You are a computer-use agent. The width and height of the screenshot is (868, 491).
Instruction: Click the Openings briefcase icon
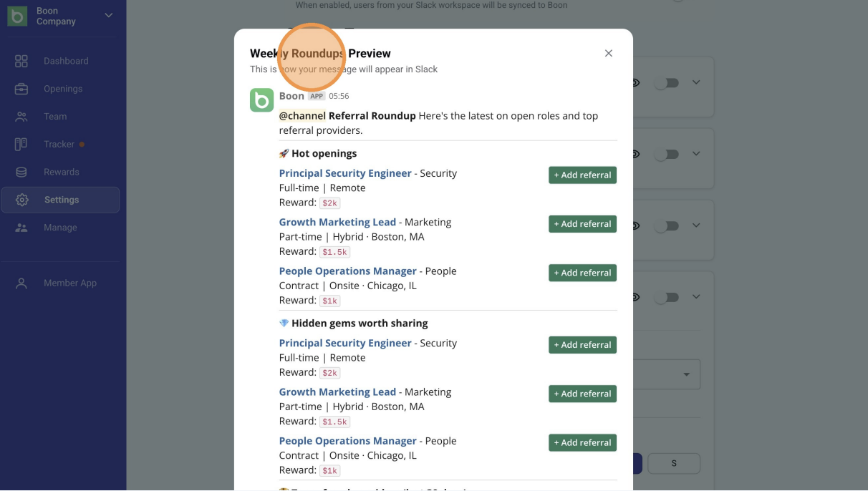(x=21, y=89)
